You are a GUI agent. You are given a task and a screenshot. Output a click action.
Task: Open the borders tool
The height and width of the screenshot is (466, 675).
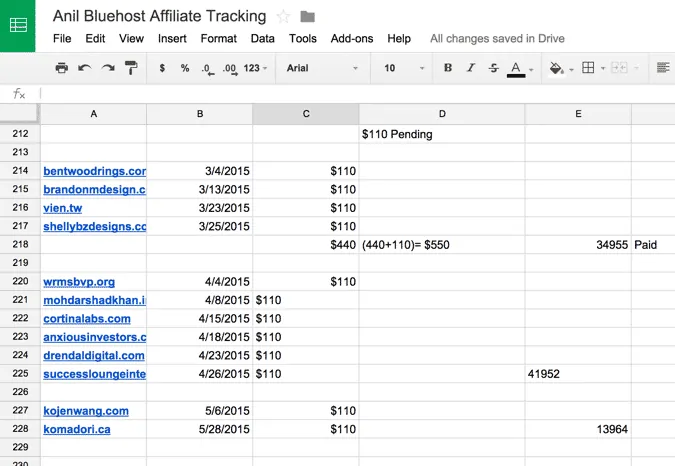click(588, 68)
